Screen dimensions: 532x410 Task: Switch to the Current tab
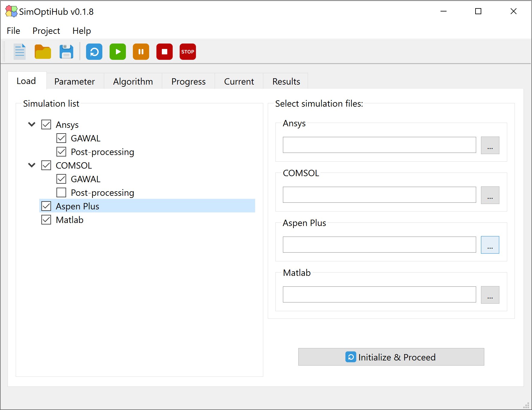[239, 81]
